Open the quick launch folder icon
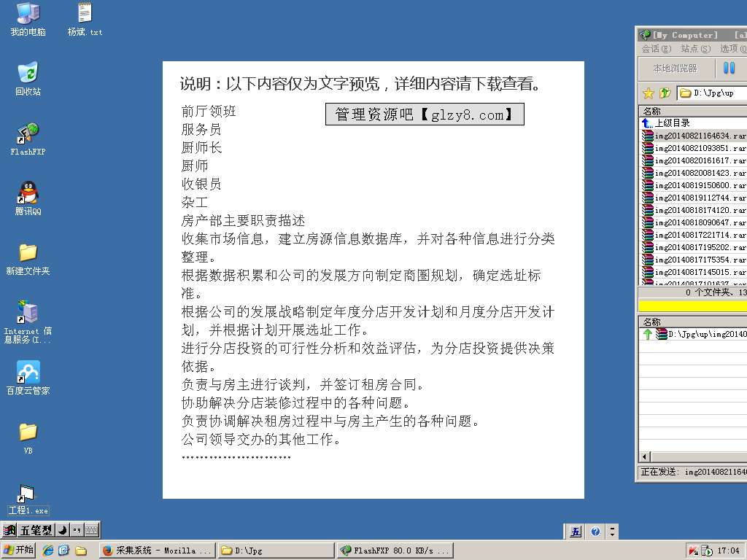747x560 pixels. coord(80,551)
